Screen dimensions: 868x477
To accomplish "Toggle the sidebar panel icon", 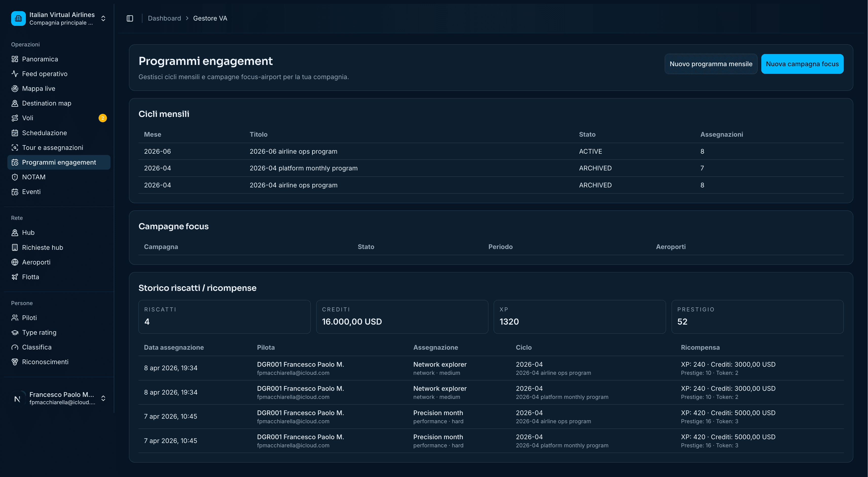I will [x=130, y=19].
